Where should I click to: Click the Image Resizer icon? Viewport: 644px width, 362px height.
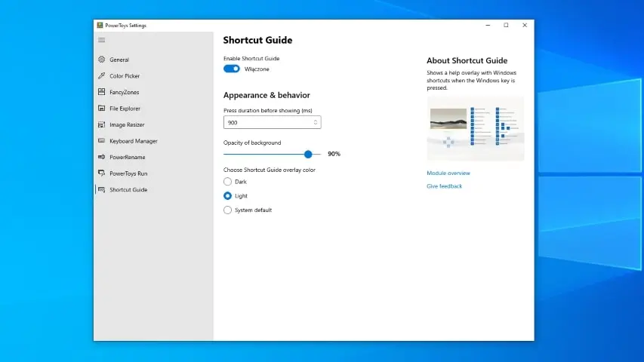[102, 125]
